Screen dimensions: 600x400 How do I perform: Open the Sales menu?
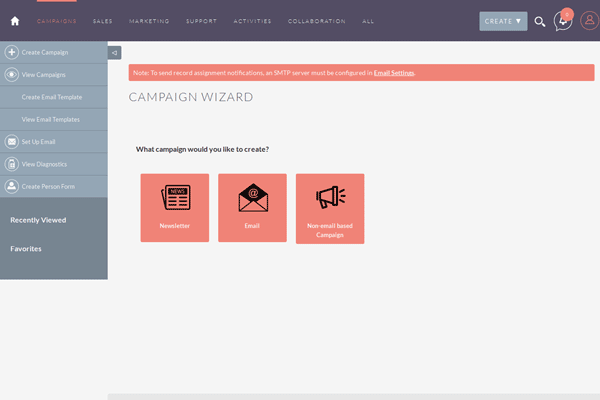pyautogui.click(x=102, y=21)
